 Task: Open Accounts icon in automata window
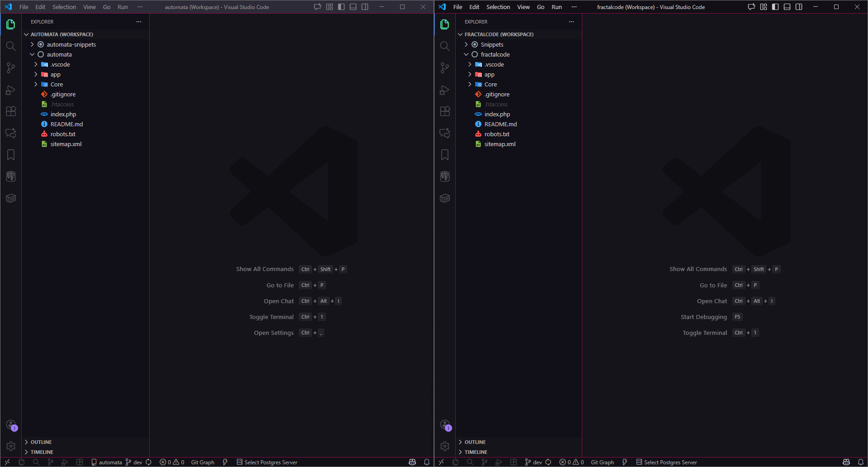[11, 425]
